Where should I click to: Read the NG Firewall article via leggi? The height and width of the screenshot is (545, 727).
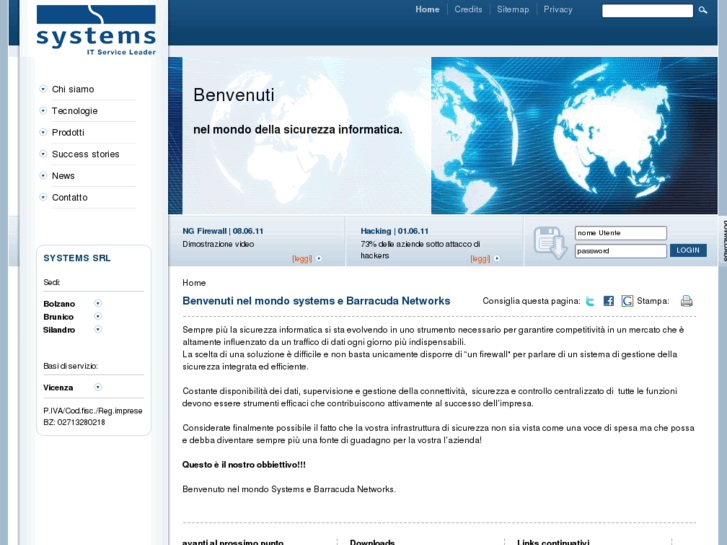pyautogui.click(x=302, y=259)
